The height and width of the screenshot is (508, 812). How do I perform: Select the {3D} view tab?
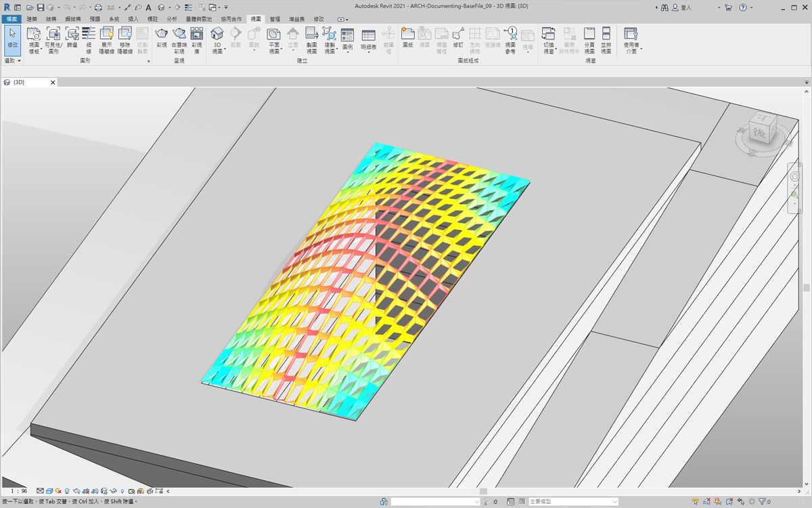point(29,82)
